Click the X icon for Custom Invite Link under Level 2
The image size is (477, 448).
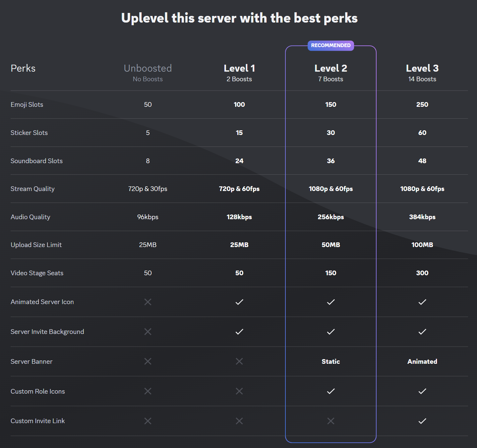[x=330, y=421]
